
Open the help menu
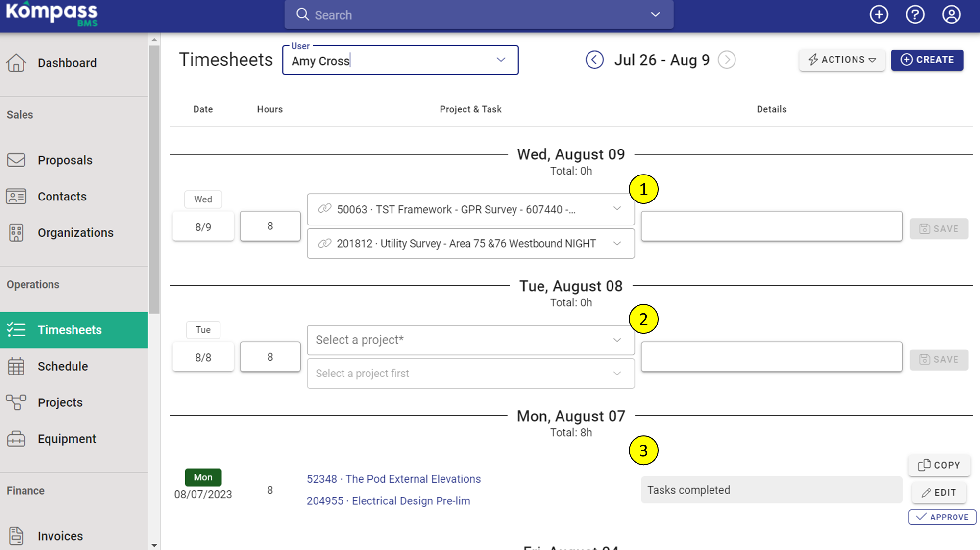[x=915, y=14]
